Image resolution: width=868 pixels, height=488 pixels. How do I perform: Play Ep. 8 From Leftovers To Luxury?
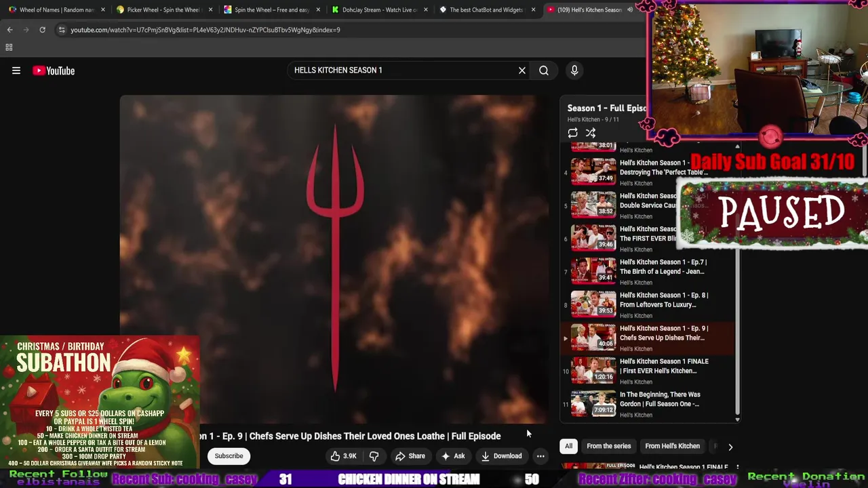pyautogui.click(x=648, y=304)
